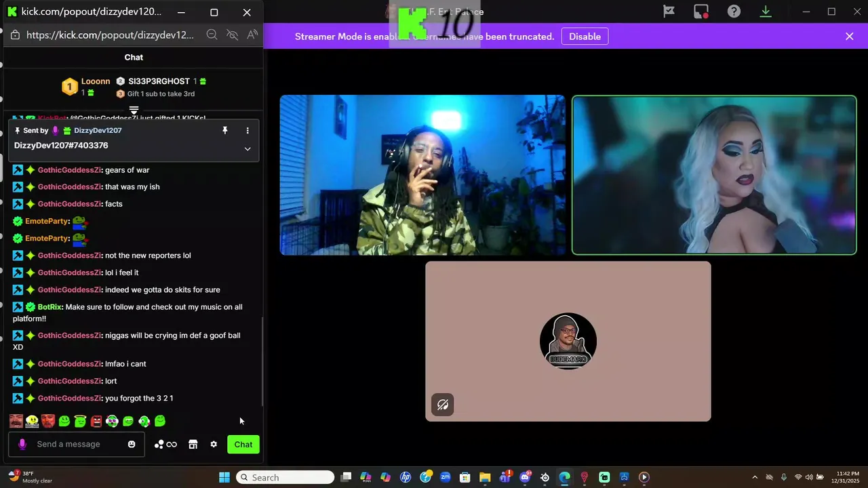Insert the last green smiling blob emote
Screen dimensions: 868x488
[x=160, y=421]
